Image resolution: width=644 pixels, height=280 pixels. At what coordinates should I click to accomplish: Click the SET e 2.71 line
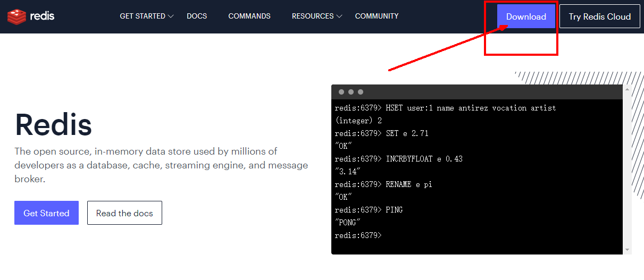coord(381,133)
